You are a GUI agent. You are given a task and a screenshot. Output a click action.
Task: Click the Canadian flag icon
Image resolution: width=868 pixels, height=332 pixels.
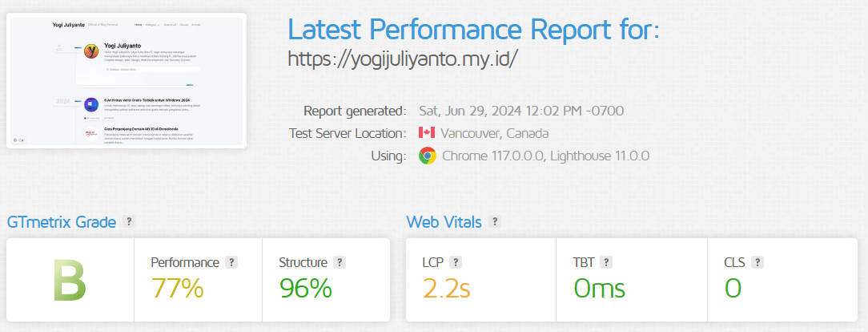point(427,133)
